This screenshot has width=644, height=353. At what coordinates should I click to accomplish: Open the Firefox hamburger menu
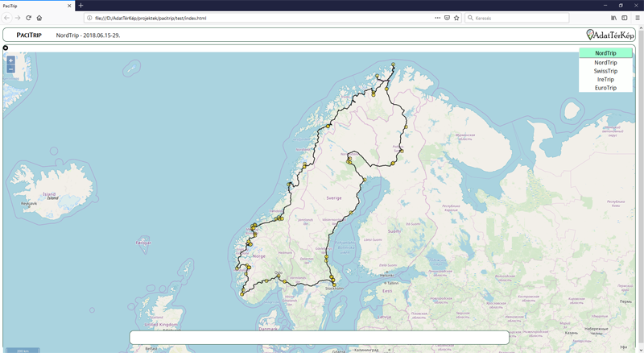pyautogui.click(x=638, y=18)
